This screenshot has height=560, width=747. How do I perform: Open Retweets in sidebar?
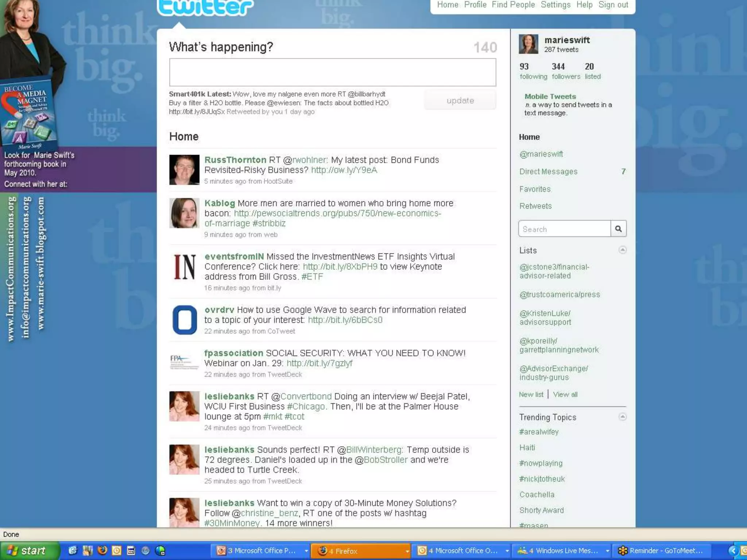pyautogui.click(x=535, y=206)
